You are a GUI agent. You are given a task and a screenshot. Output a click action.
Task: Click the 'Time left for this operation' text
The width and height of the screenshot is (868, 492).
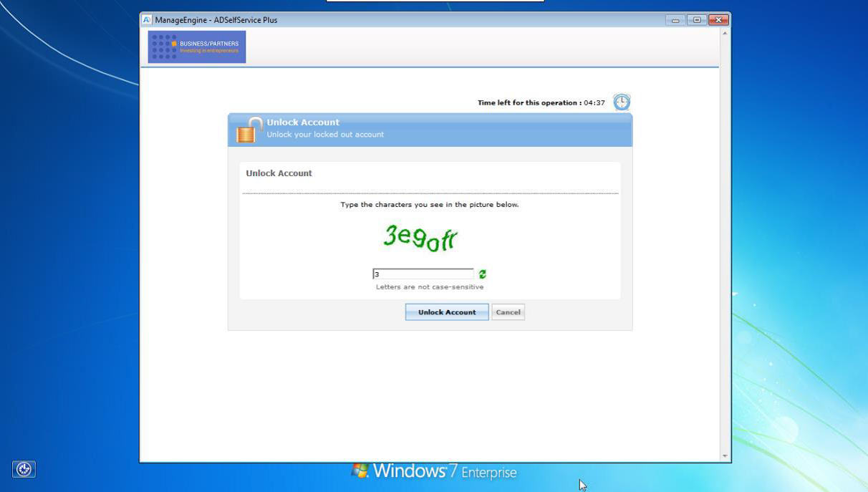[529, 102]
